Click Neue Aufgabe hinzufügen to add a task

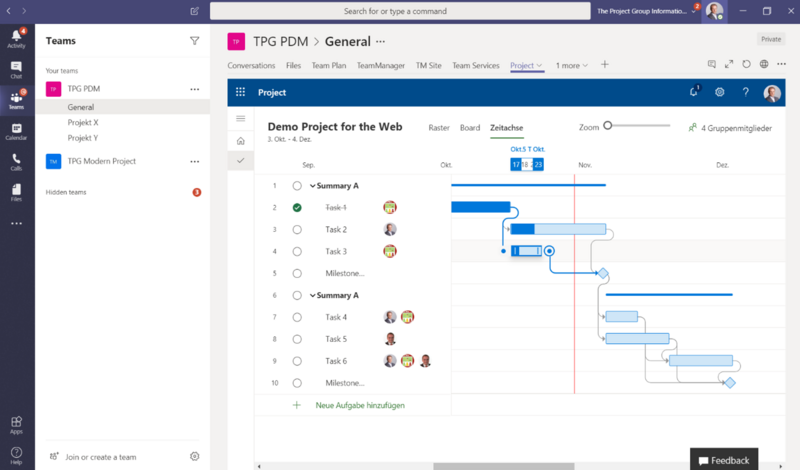pos(360,405)
